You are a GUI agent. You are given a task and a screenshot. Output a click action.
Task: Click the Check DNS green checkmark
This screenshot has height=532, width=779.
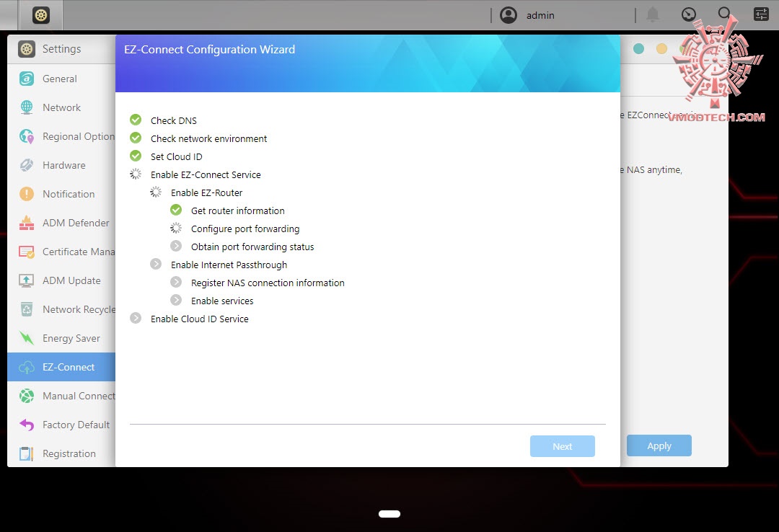pyautogui.click(x=136, y=120)
